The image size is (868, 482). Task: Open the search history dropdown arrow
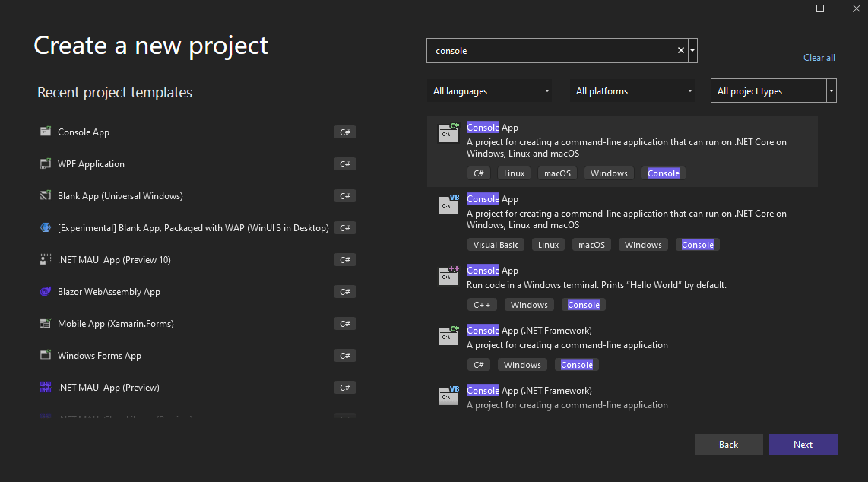[692, 50]
